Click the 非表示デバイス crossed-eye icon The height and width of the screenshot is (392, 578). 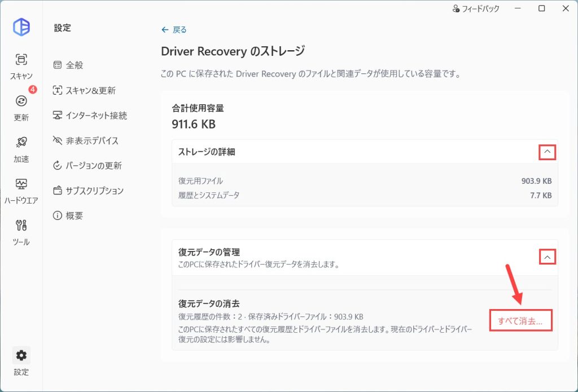click(x=57, y=140)
